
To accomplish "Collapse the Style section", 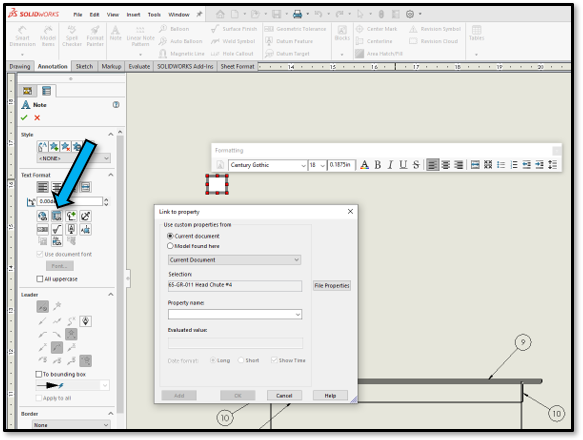I will point(111,135).
